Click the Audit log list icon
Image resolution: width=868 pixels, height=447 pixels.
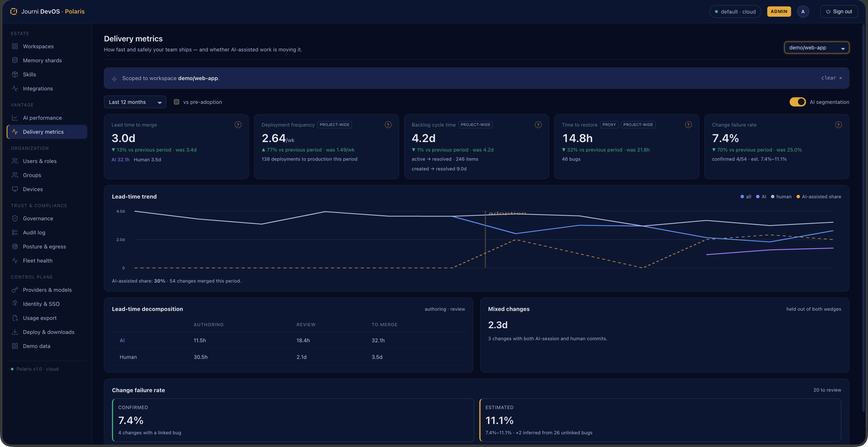tap(15, 233)
